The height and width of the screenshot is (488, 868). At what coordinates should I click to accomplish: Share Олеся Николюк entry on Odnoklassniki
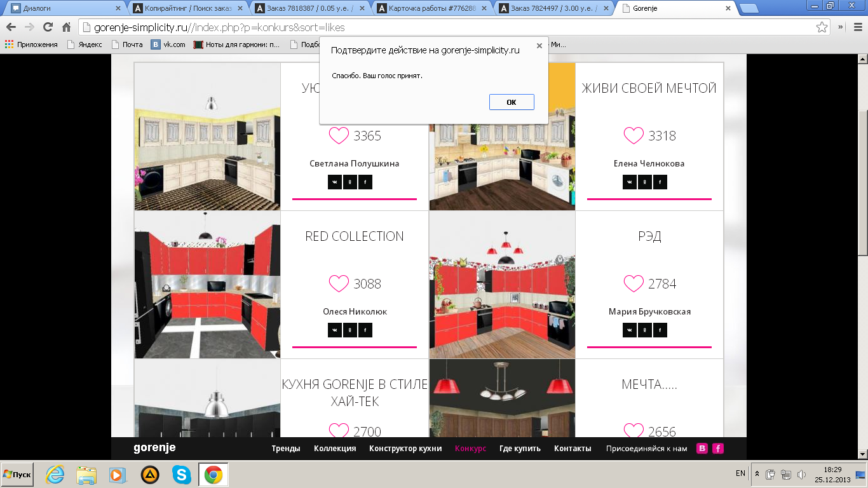tap(350, 330)
